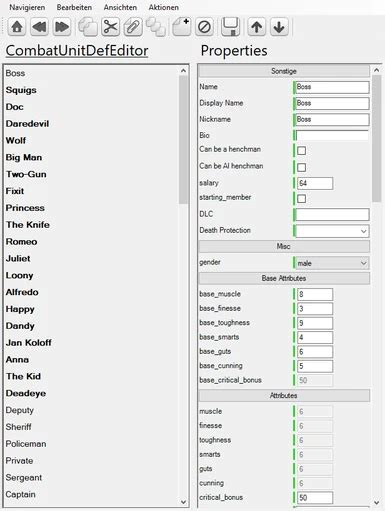385x511 pixels.
Task: Click the Display Name input field
Action: [x=332, y=103]
